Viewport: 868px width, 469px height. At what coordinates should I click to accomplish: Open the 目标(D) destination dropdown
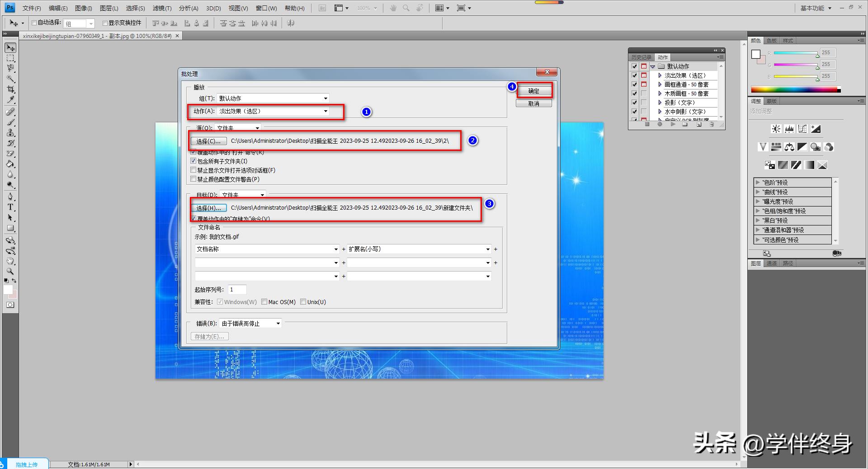pyautogui.click(x=243, y=195)
